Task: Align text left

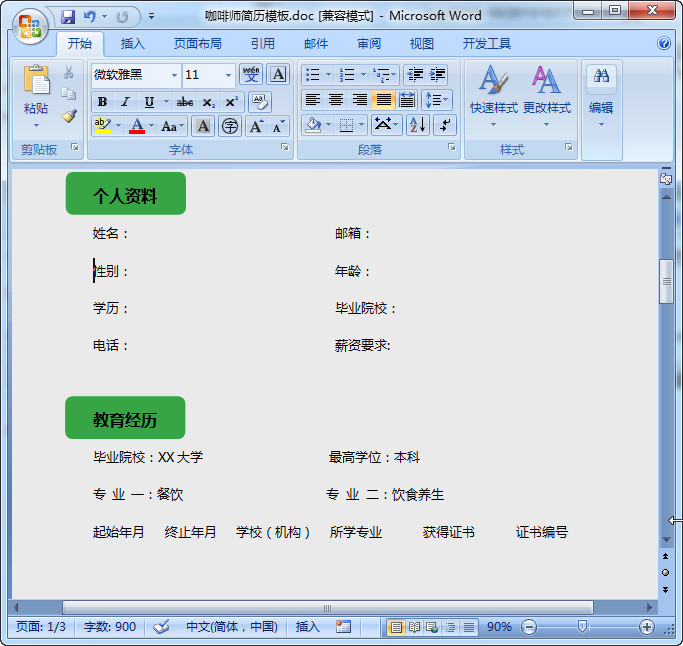Action: (x=313, y=100)
